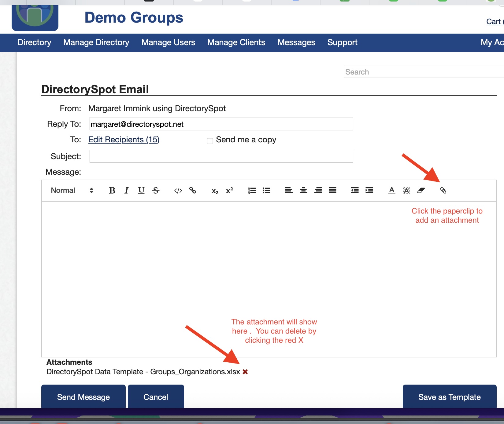This screenshot has width=504, height=424.
Task: Underline the selected message text
Action: (x=141, y=191)
